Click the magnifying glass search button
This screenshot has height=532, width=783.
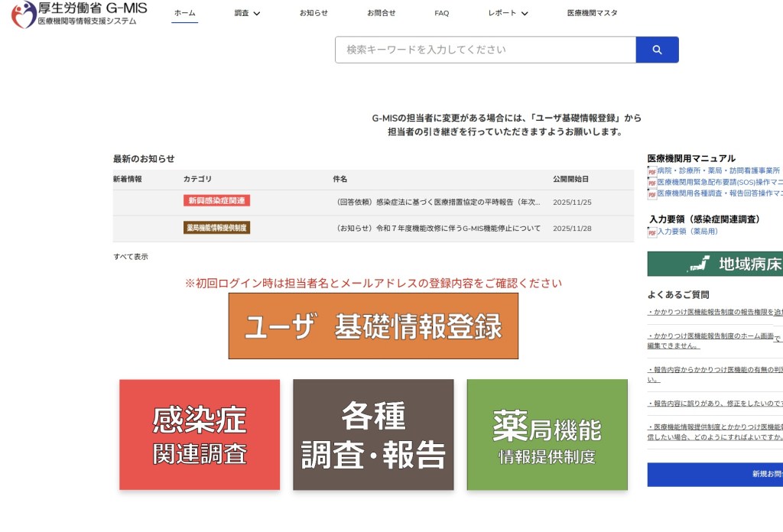[x=657, y=50]
